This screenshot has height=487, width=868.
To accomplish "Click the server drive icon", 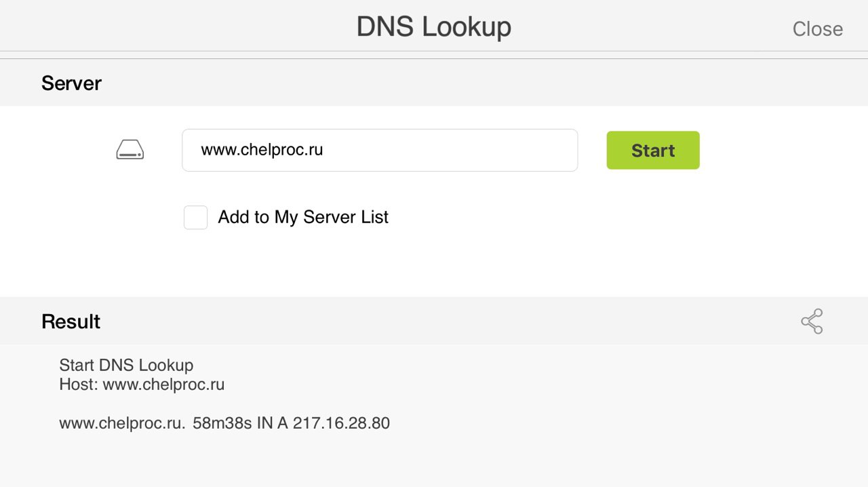I will click(130, 150).
